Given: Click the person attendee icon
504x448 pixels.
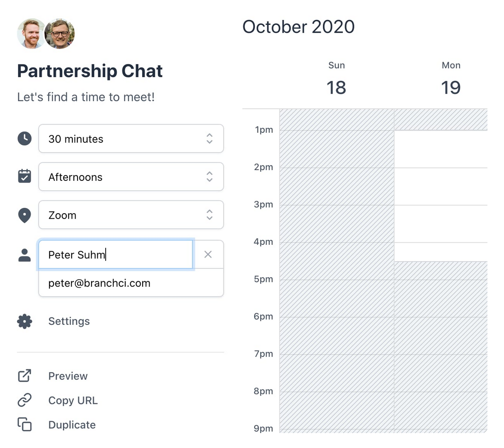Looking at the screenshot, I should pyautogui.click(x=24, y=255).
